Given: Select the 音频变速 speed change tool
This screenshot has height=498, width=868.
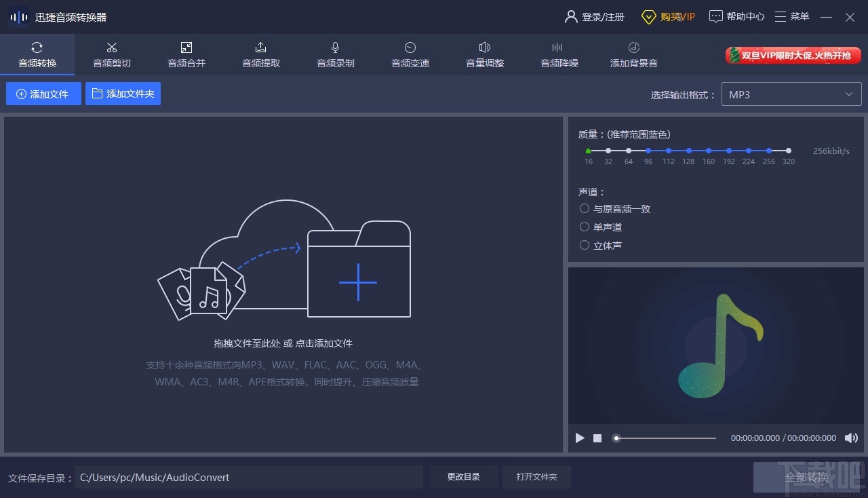Looking at the screenshot, I should (410, 54).
